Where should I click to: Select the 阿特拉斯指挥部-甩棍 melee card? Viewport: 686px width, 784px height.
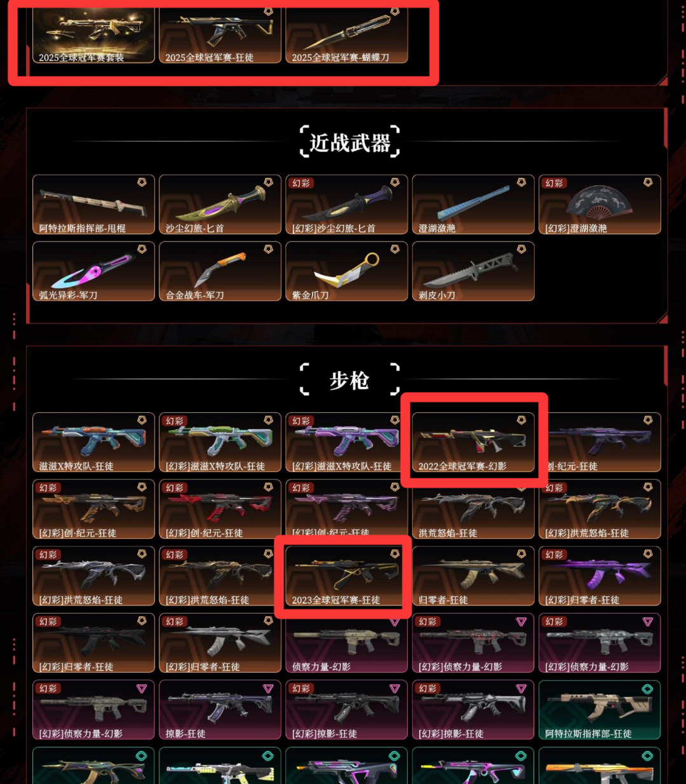[x=93, y=205]
